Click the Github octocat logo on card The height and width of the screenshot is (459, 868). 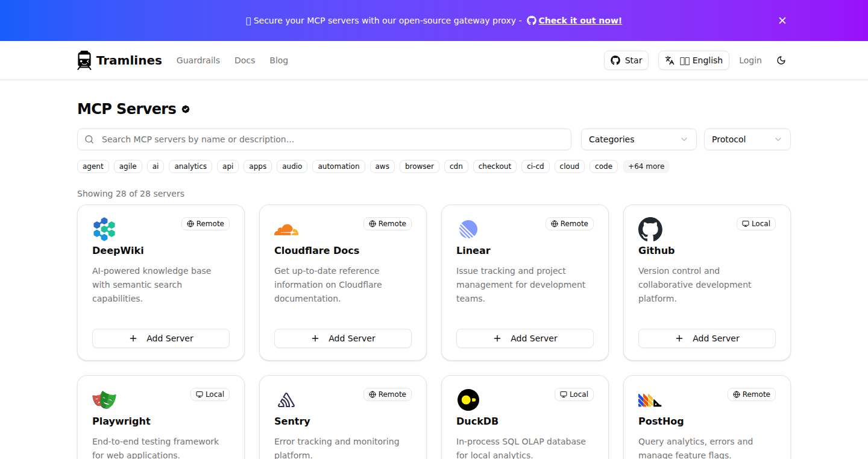pyautogui.click(x=650, y=229)
